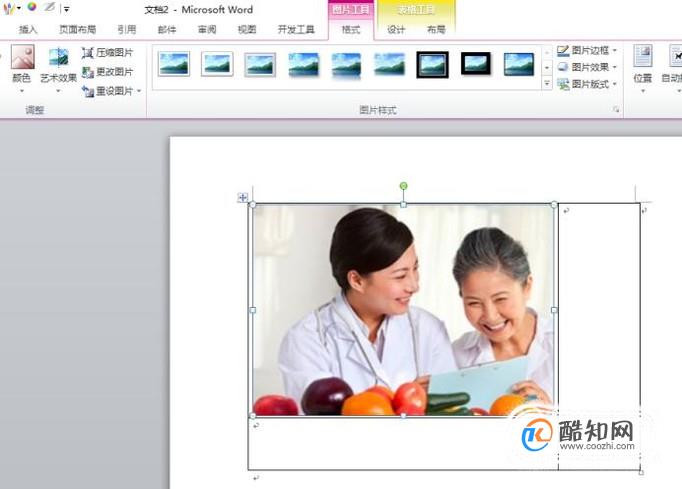Switch to the 插入 (Insert) tab
Image resolution: width=682 pixels, height=489 pixels.
point(28,30)
